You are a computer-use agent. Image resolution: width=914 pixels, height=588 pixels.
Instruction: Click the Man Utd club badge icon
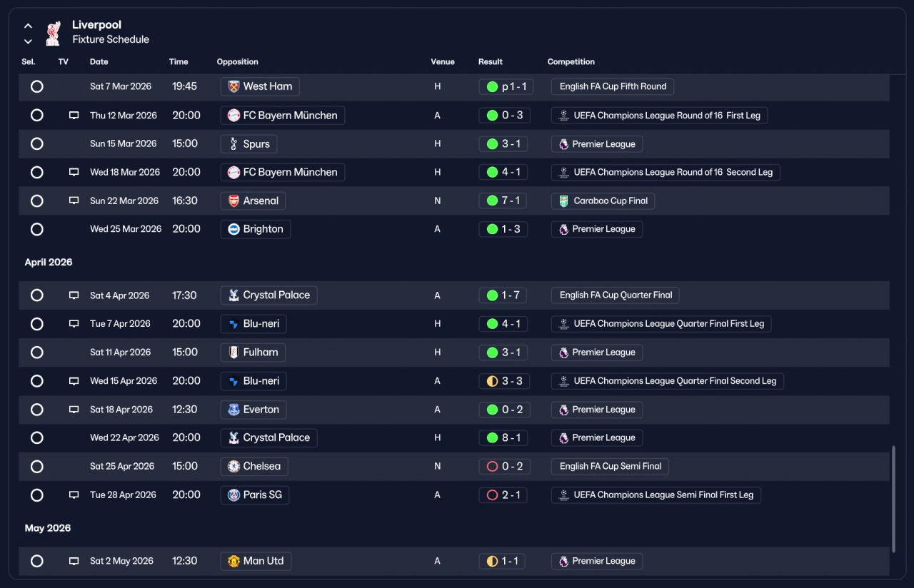point(233,561)
